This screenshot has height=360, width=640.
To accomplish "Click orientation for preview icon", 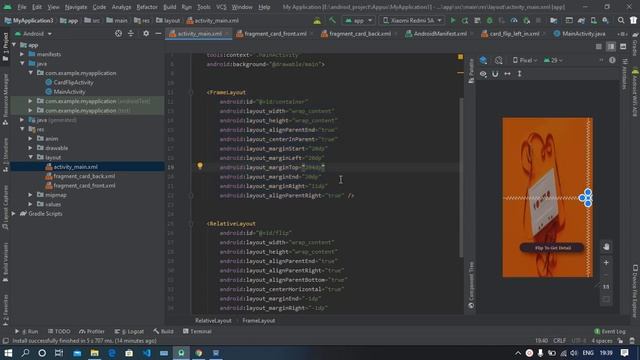I will pos(499,60).
